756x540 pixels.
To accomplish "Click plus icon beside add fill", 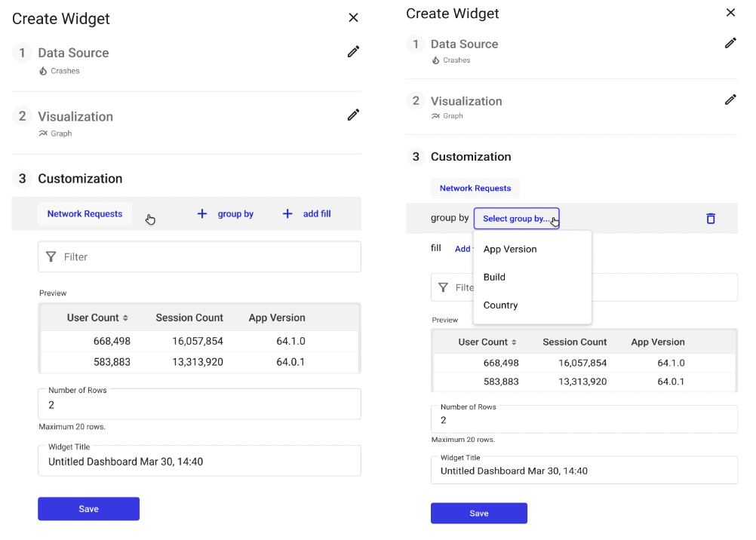I will point(287,213).
